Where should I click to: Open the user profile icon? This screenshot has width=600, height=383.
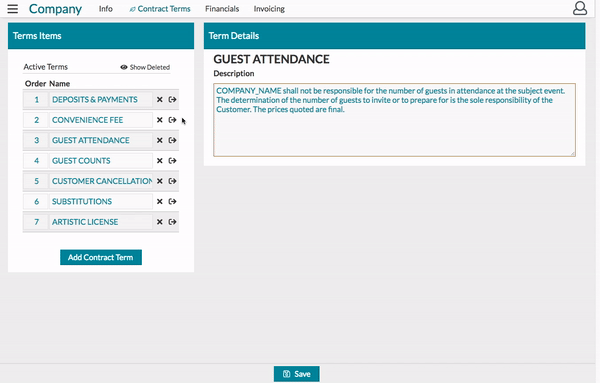[580, 8]
